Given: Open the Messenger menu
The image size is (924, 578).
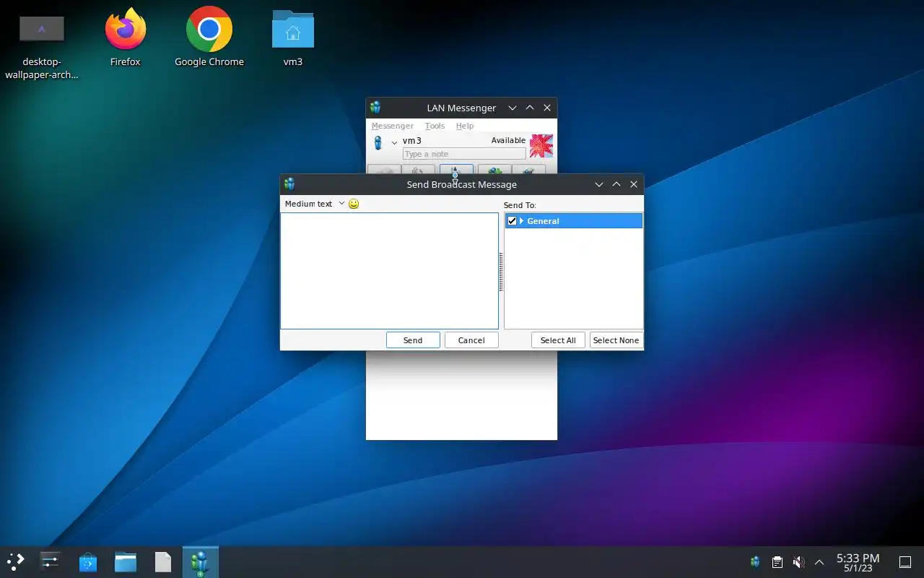Looking at the screenshot, I should coord(392,126).
